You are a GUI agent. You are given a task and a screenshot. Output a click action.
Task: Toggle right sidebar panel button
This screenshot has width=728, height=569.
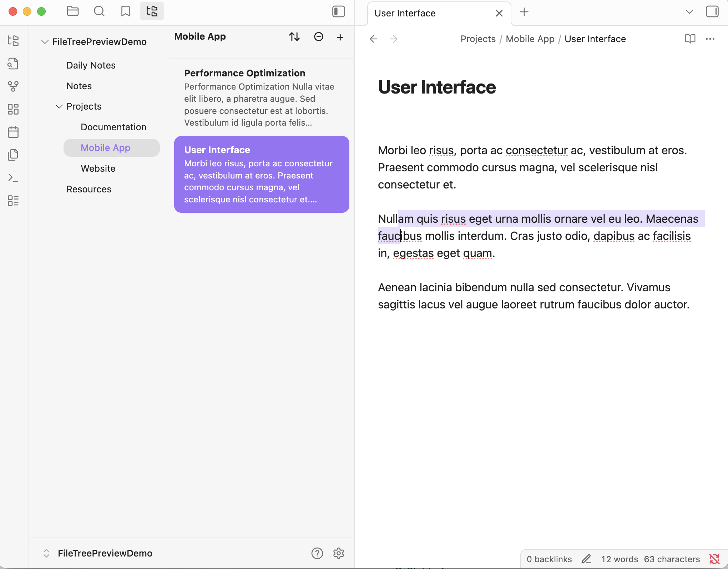(712, 11)
